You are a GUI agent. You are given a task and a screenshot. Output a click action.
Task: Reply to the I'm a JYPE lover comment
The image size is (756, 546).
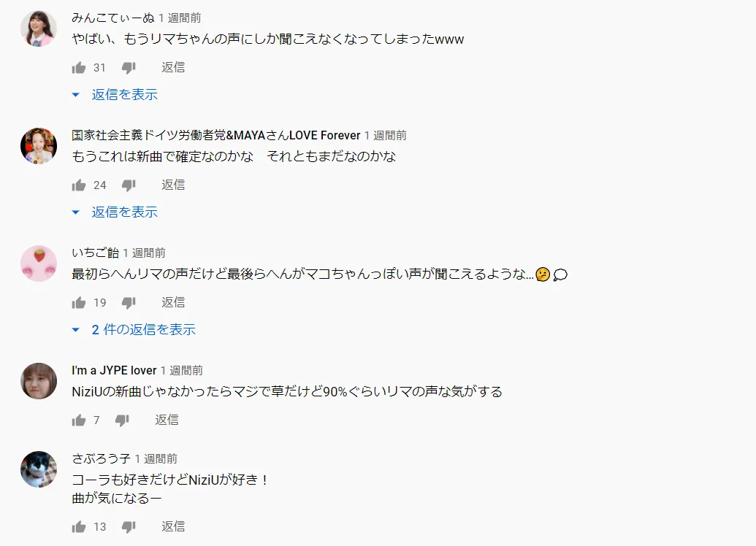tap(167, 420)
